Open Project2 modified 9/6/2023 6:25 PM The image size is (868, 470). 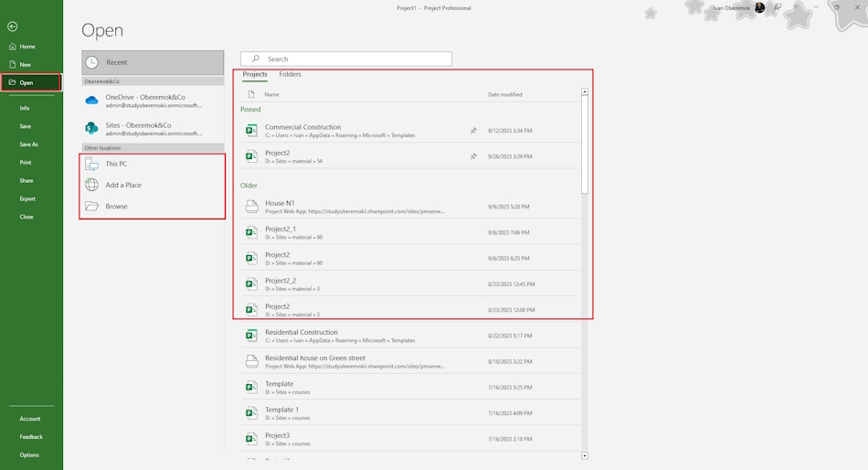click(x=410, y=258)
